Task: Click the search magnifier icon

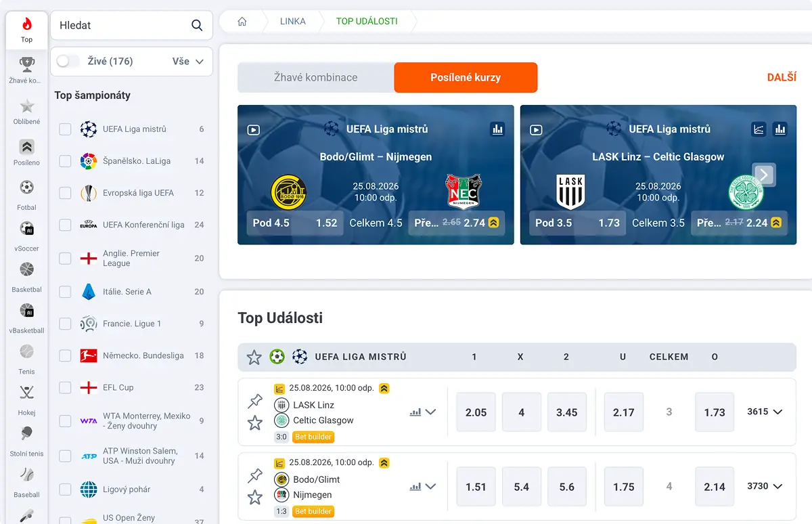Action: [197, 25]
